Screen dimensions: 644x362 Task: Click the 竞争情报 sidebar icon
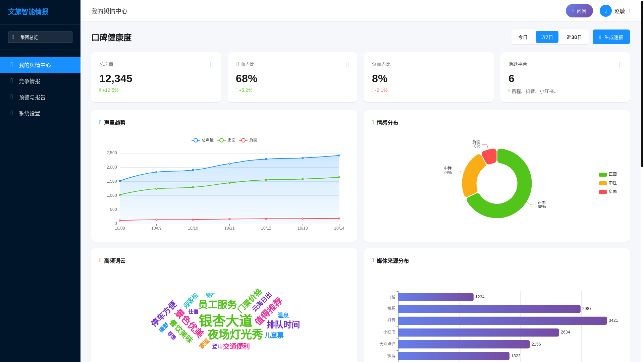tap(12, 81)
